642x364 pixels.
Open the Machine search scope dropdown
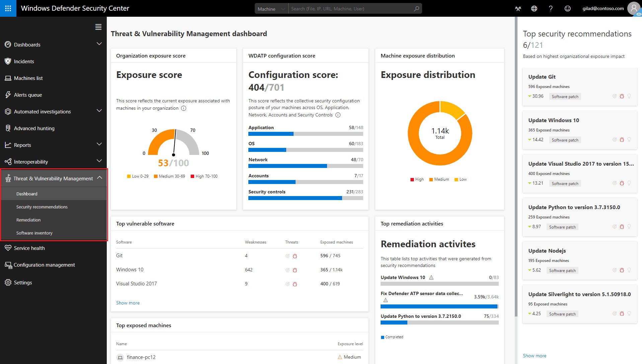271,8
